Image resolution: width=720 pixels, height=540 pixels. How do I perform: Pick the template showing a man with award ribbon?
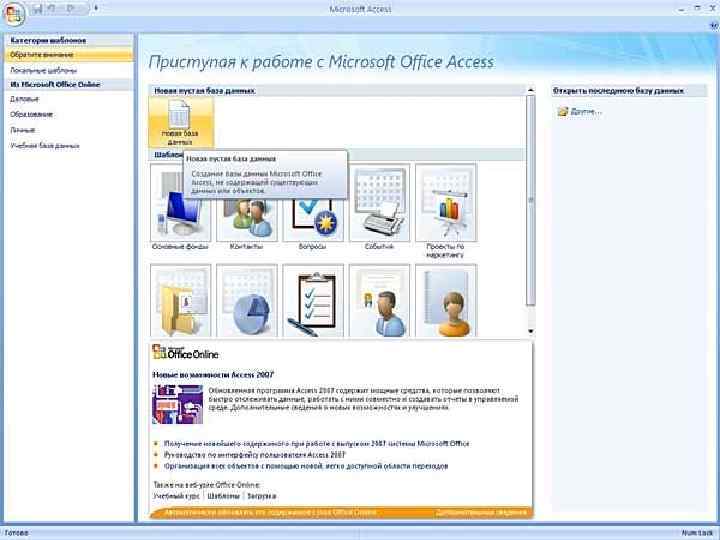pos(379,301)
